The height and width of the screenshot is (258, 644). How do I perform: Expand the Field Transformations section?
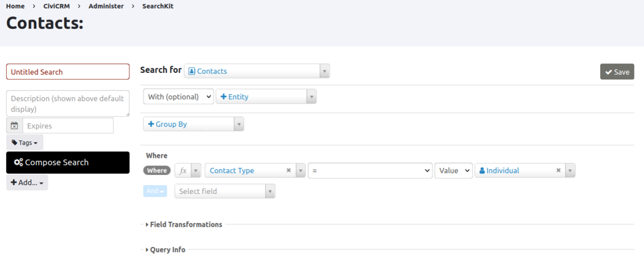(186, 224)
